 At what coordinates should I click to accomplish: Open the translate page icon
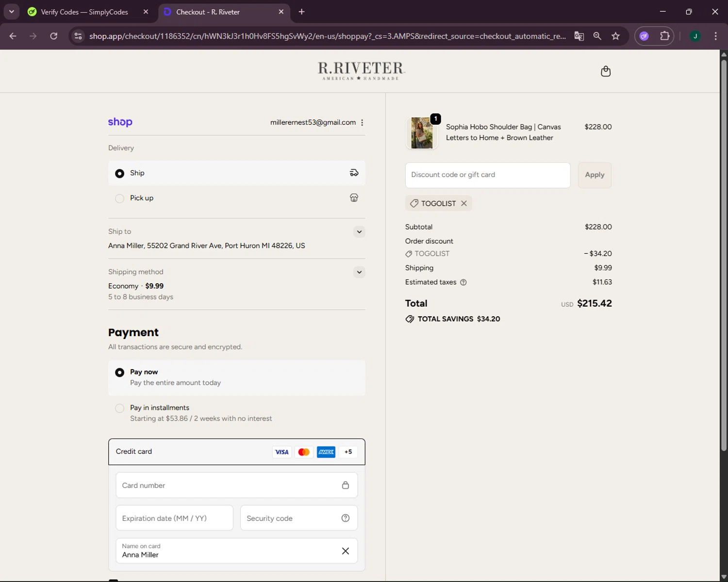[x=579, y=36]
